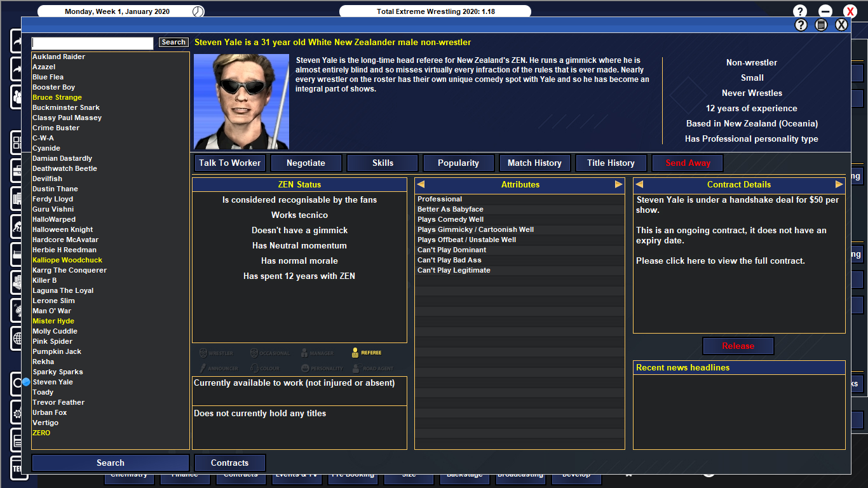868x488 pixels.
Task: Click the Wrestler role icon
Action: click(203, 353)
